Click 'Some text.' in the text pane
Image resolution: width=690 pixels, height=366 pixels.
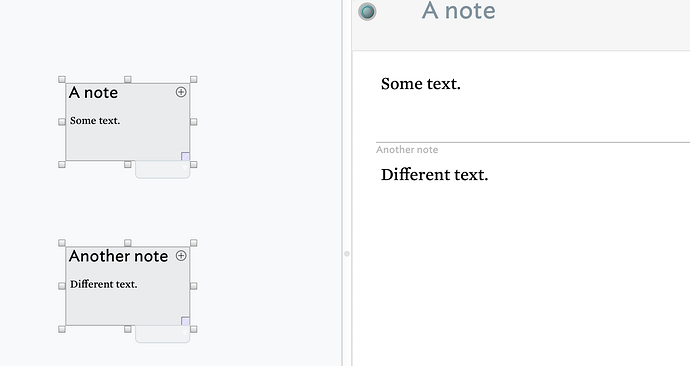[x=421, y=84]
